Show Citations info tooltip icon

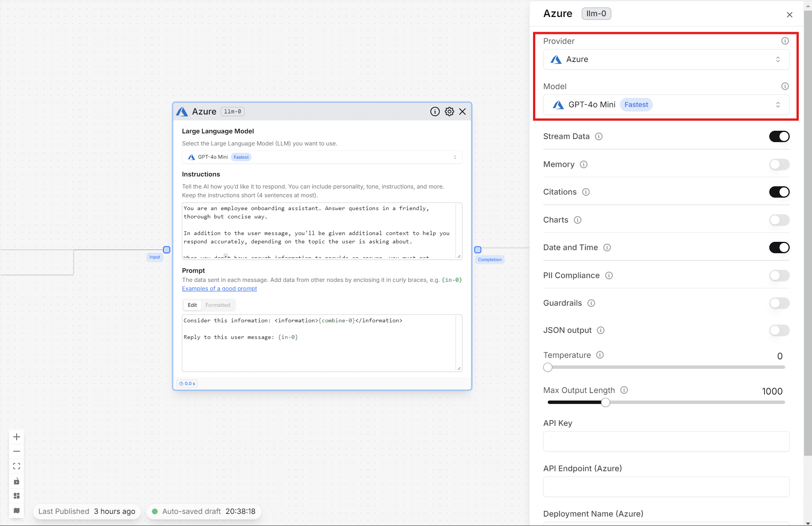[x=586, y=192]
